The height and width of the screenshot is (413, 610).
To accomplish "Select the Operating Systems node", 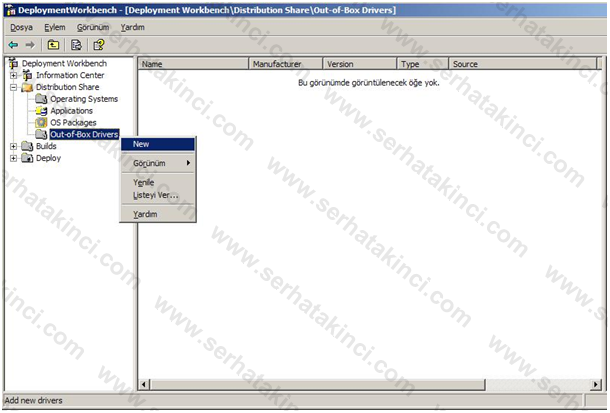I will click(x=83, y=99).
